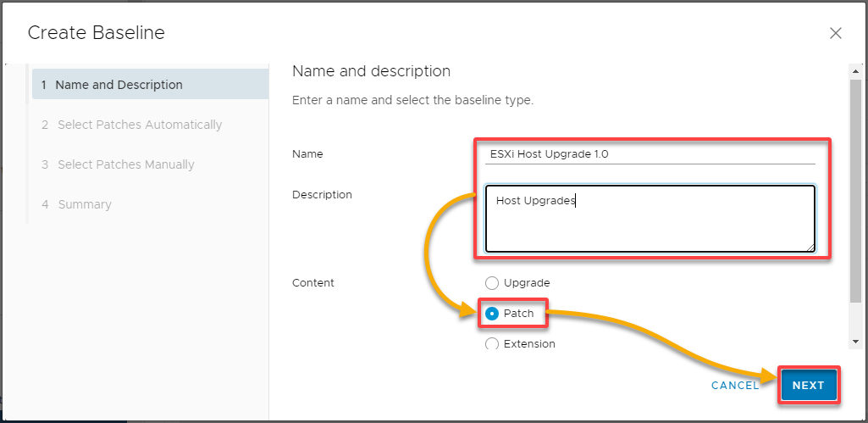Viewport: 868px width, 423px height.
Task: Click the scrollbar up arrow
Action: tap(856, 71)
